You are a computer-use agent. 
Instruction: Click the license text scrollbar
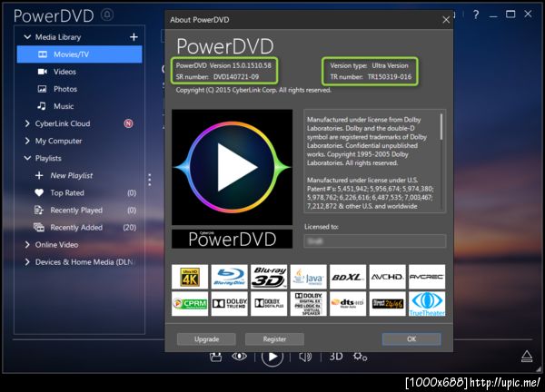point(441,126)
